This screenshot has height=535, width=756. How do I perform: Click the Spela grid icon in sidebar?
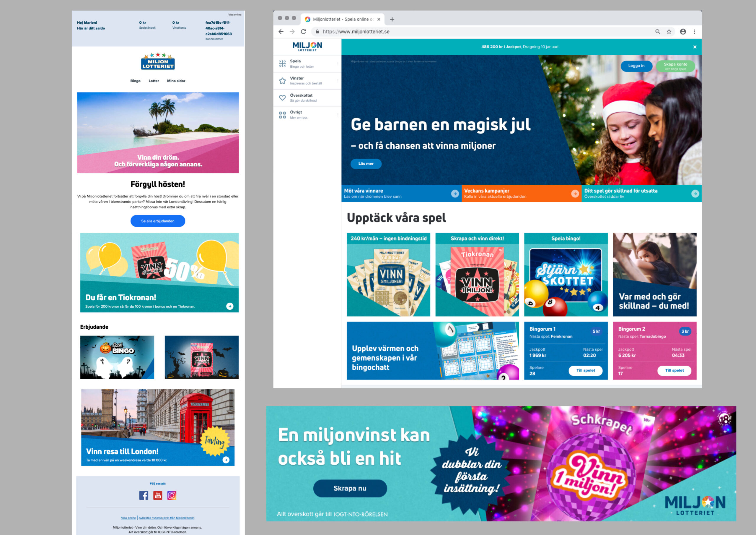tap(282, 64)
